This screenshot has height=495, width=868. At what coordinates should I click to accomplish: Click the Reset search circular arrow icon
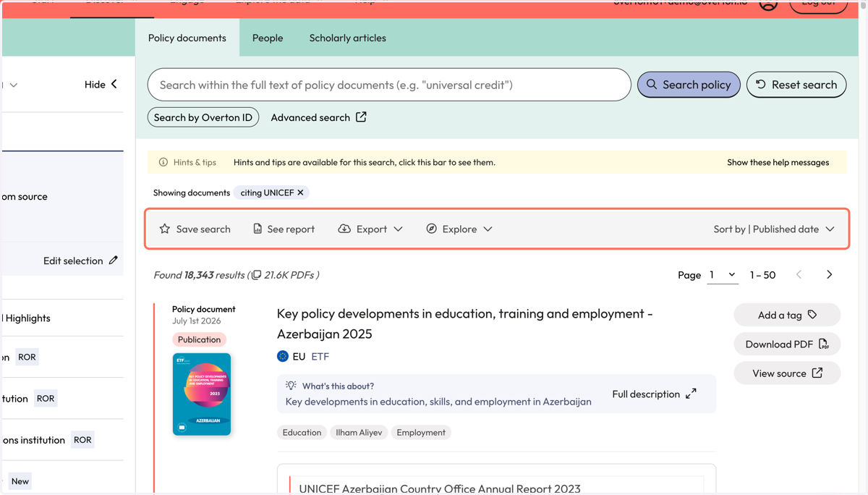[x=761, y=84]
